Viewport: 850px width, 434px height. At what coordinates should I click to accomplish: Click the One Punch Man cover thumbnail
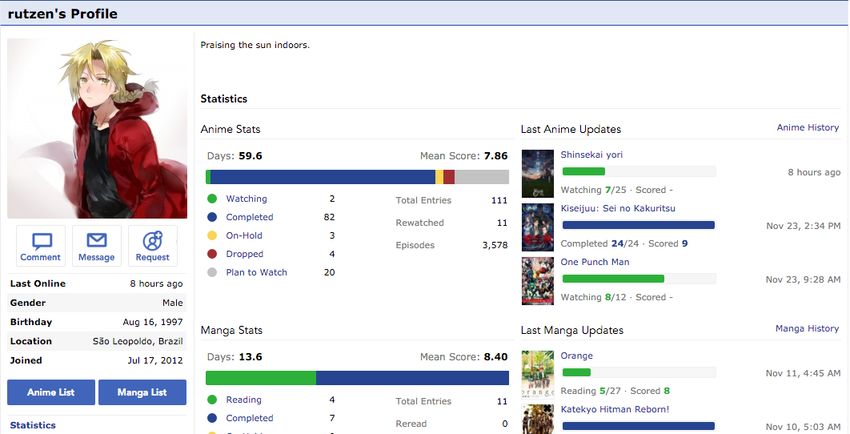pyautogui.click(x=538, y=281)
